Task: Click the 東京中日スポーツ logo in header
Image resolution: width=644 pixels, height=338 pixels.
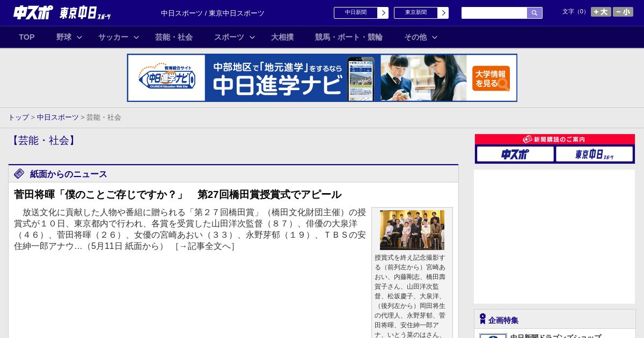Action: click(85, 13)
